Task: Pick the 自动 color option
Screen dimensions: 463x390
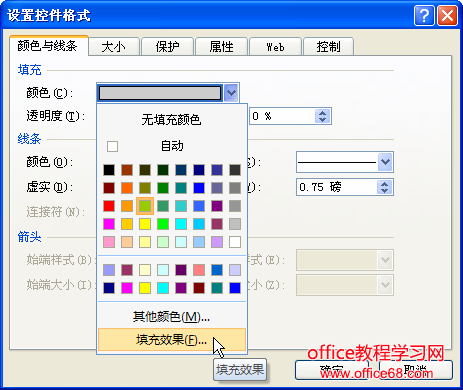Action: [171, 146]
